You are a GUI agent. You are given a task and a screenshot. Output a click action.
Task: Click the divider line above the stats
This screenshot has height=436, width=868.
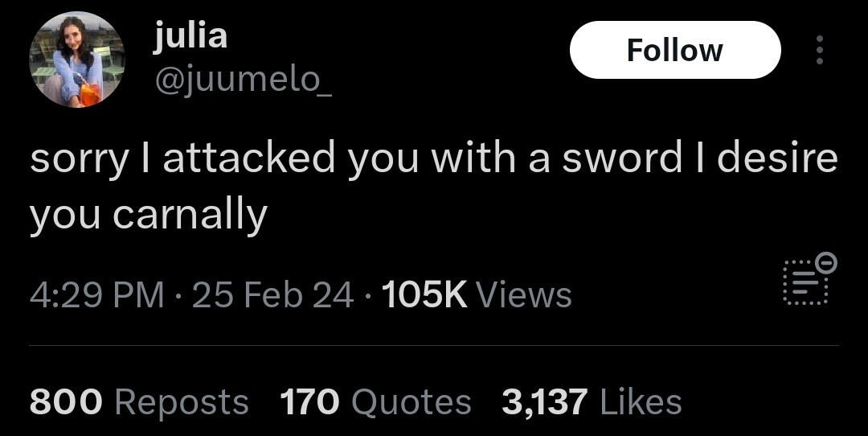433,346
